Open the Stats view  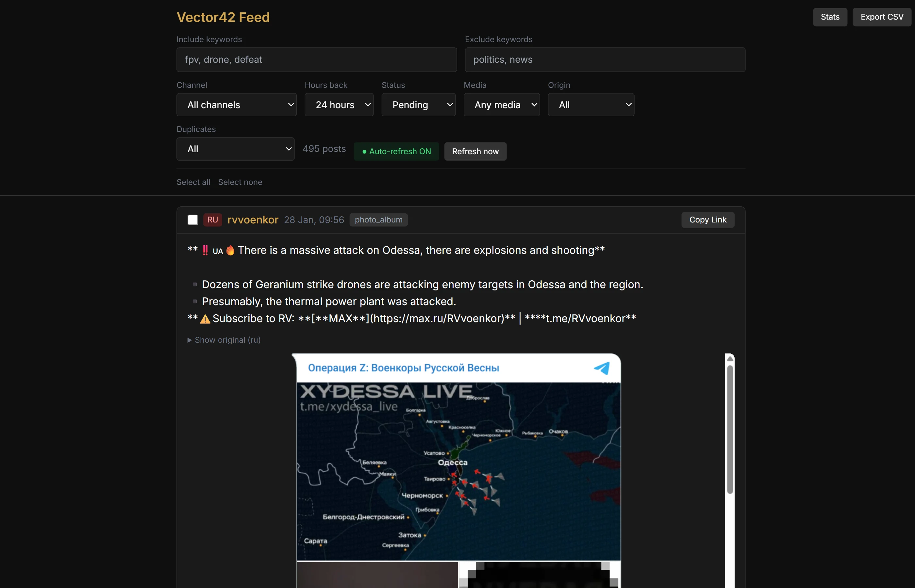pos(830,17)
